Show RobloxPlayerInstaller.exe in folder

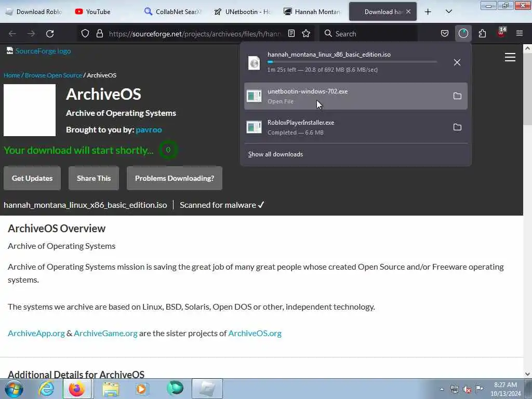click(x=457, y=127)
